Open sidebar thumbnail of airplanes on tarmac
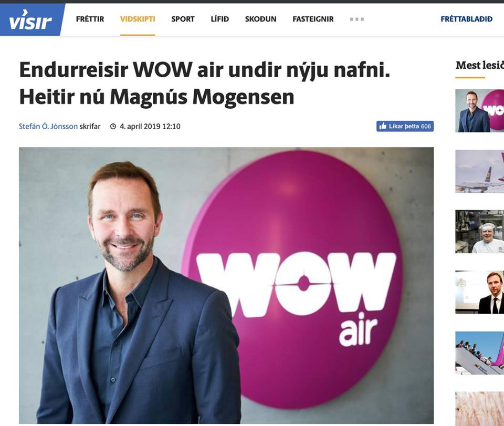 click(479, 171)
